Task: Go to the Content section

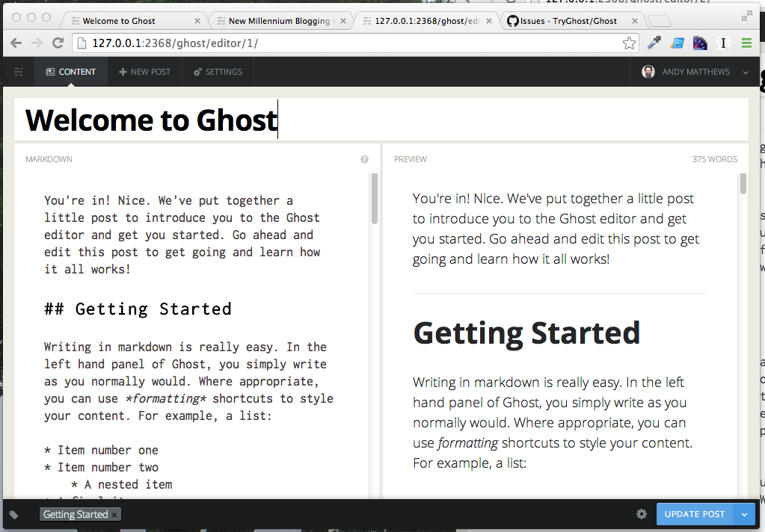Action: (71, 72)
